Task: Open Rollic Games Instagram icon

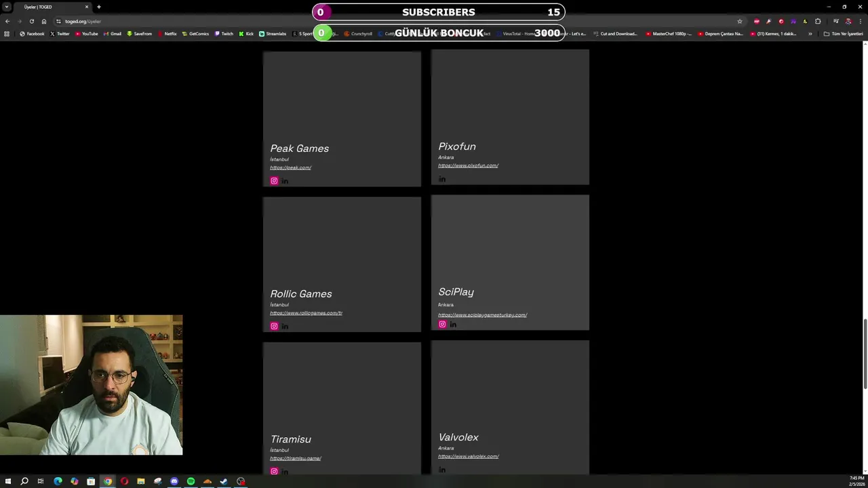Action: (x=274, y=326)
